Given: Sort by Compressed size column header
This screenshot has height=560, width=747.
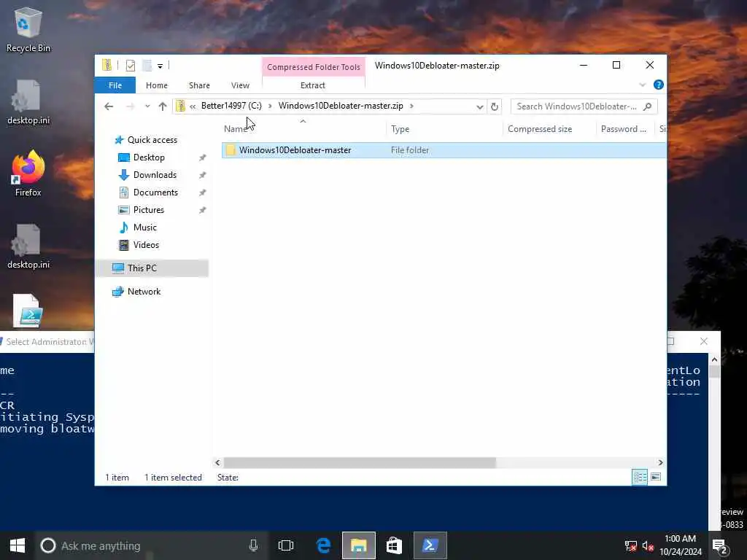Looking at the screenshot, I should coord(549,129).
